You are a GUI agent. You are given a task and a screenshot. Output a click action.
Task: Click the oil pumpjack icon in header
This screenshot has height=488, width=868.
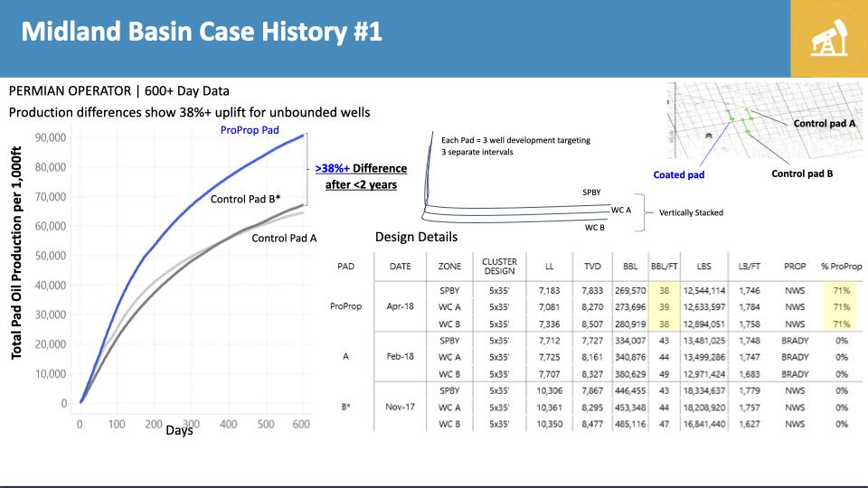(x=829, y=38)
